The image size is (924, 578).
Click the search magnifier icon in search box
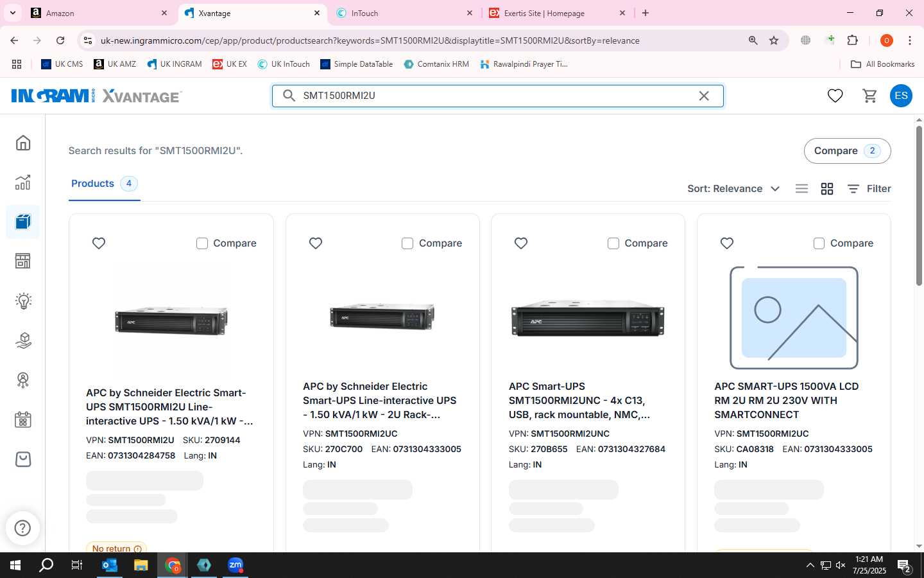(289, 96)
